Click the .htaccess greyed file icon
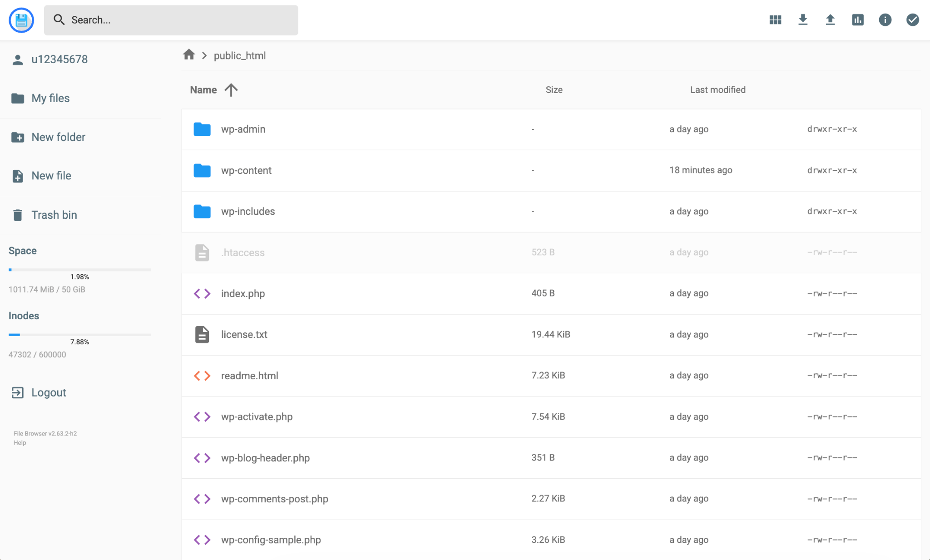The width and height of the screenshot is (930, 560). pos(202,253)
